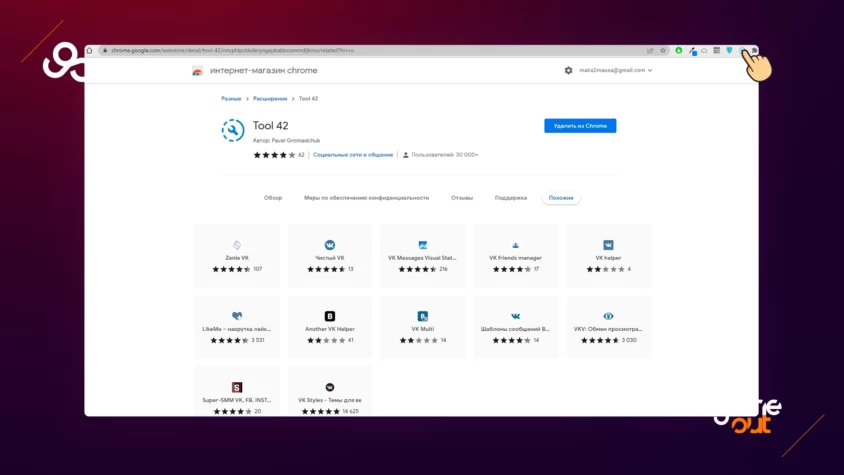844x475 pixels.
Task: Click VK Messages Visual Stat title
Action: tap(423, 258)
